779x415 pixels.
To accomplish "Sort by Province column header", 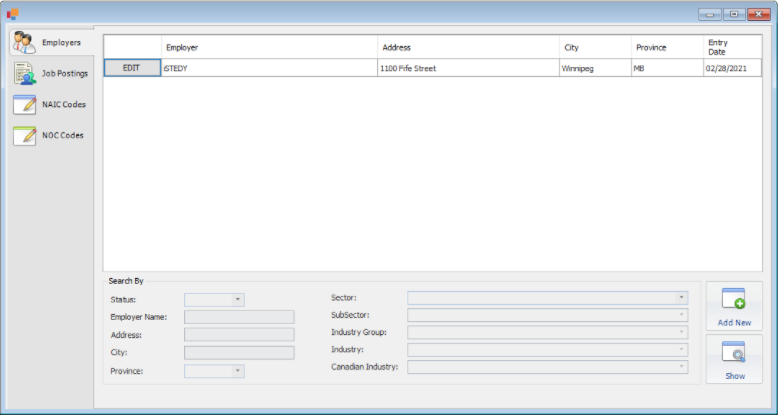I will click(667, 47).
